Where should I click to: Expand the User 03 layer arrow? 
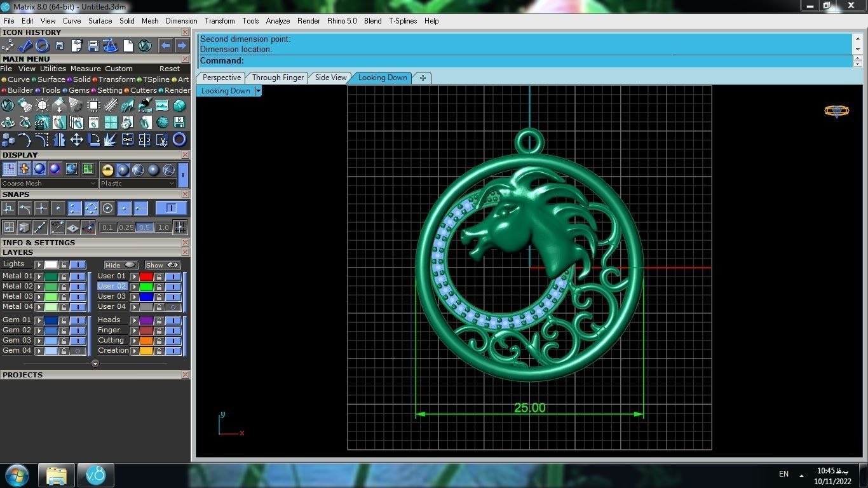135,297
